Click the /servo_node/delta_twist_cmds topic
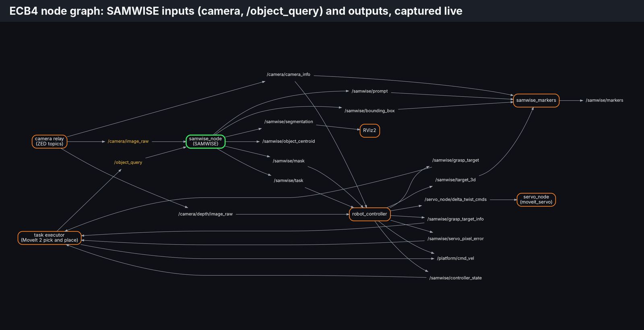The image size is (644, 330). click(x=456, y=200)
